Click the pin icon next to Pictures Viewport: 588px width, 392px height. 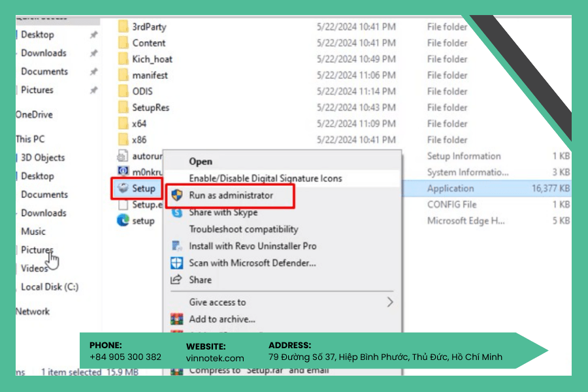(93, 90)
